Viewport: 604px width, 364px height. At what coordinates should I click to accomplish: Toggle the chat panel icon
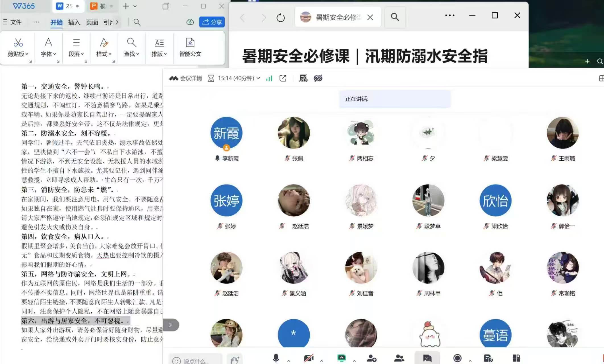(x=427, y=358)
